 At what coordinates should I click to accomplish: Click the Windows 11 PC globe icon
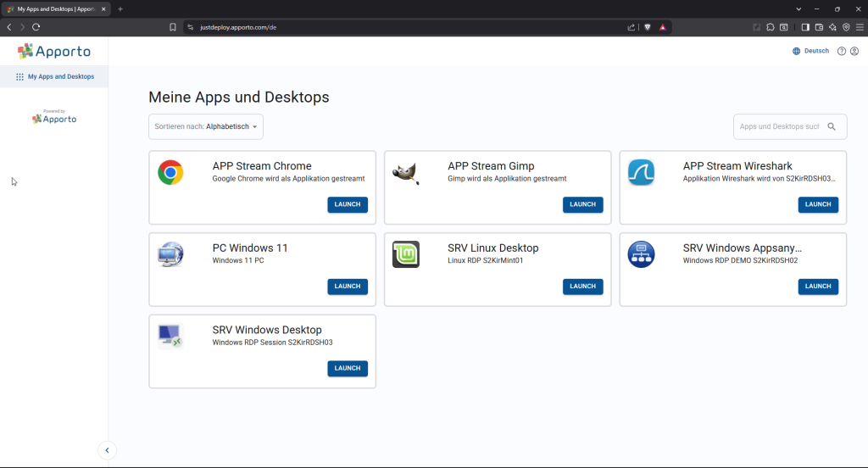point(170,254)
